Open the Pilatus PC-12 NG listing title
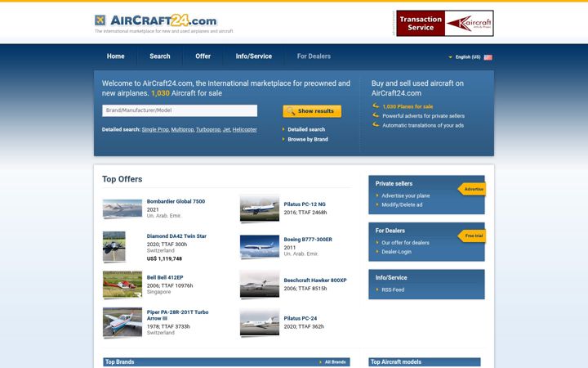The height and width of the screenshot is (368, 588). coord(305,204)
